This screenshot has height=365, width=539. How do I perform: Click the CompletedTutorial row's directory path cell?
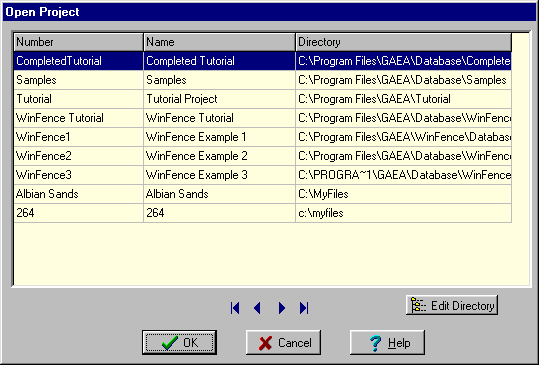click(x=404, y=61)
